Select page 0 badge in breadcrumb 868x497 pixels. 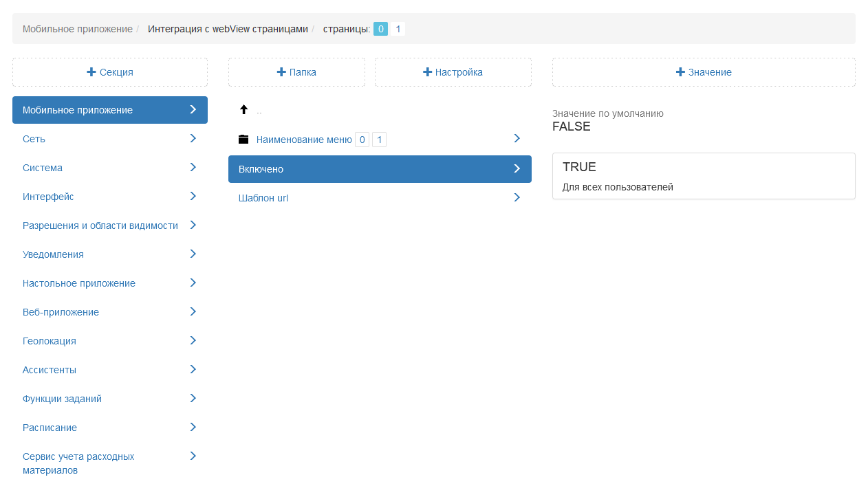[380, 29]
